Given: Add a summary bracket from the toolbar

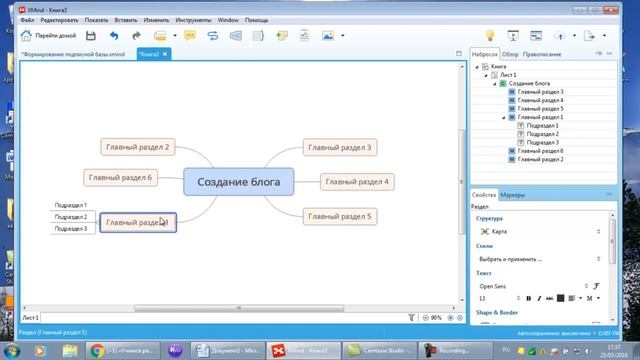Looking at the screenshot, I should click(x=258, y=36).
